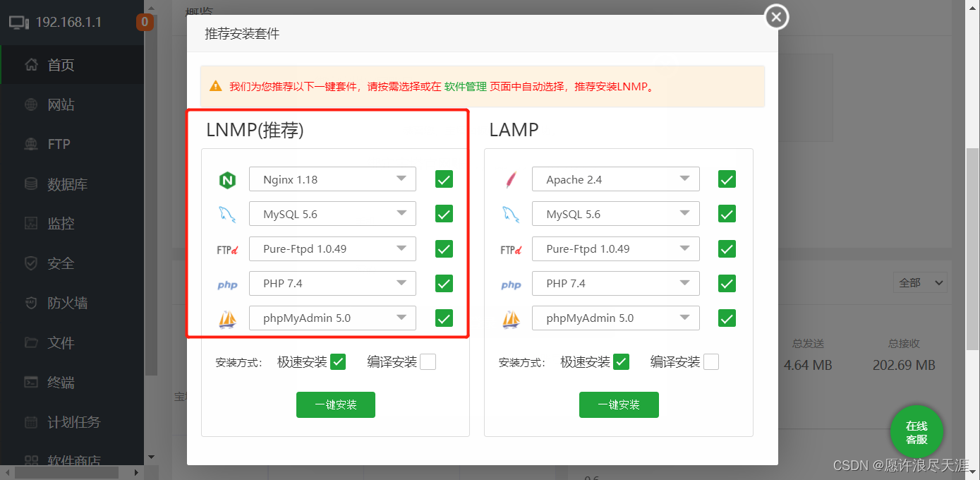Uncheck Apache 2.4 in LAMP
The height and width of the screenshot is (480, 980).
click(x=727, y=179)
